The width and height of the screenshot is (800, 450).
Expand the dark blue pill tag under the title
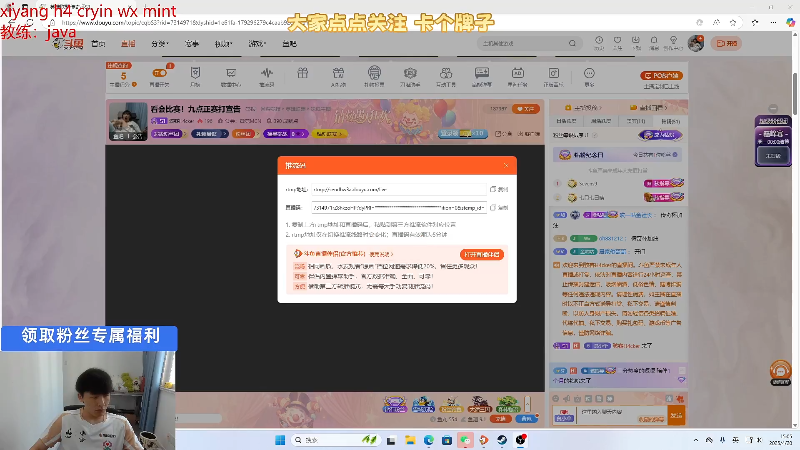click(x=209, y=134)
